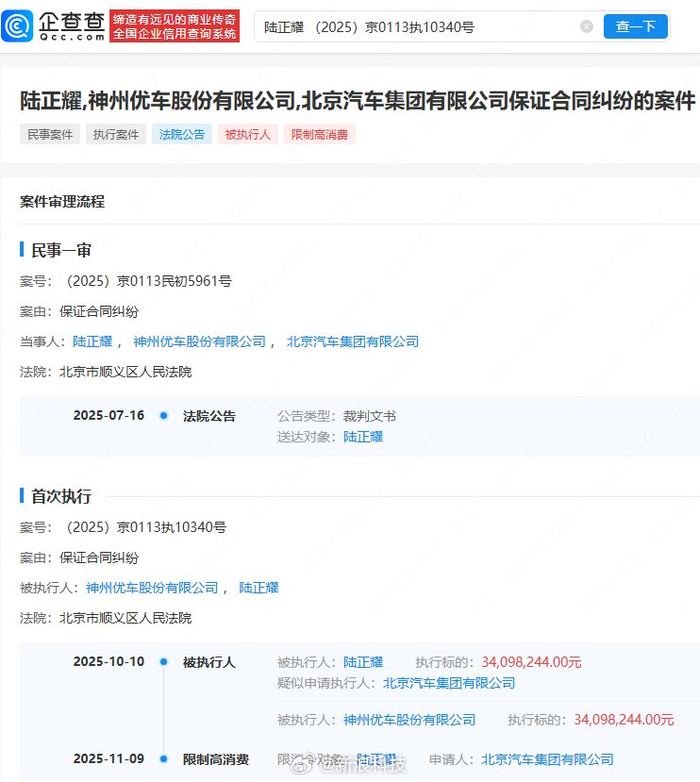Image resolution: width=700 pixels, height=782 pixels.
Task: Click the date 2025-10-10
Action: point(109,662)
